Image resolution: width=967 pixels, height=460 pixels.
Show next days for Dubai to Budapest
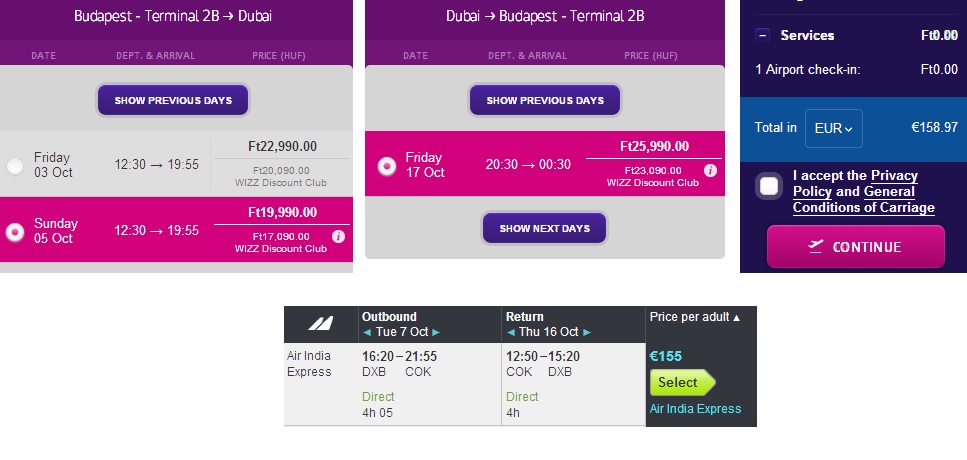545,229
